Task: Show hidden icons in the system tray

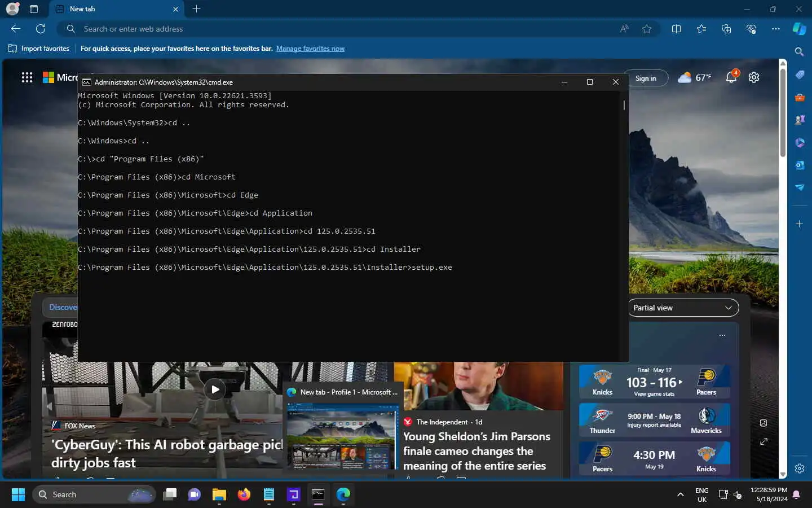Action: pyautogui.click(x=681, y=494)
